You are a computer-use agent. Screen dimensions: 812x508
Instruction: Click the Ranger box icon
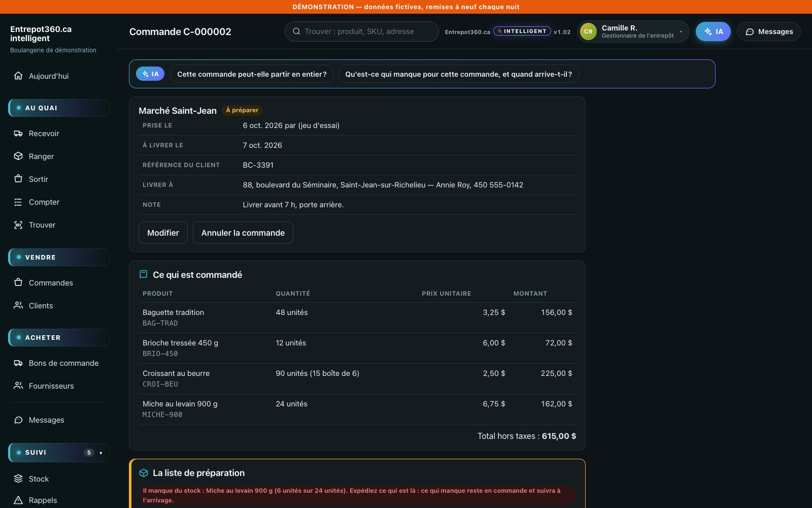tap(18, 156)
